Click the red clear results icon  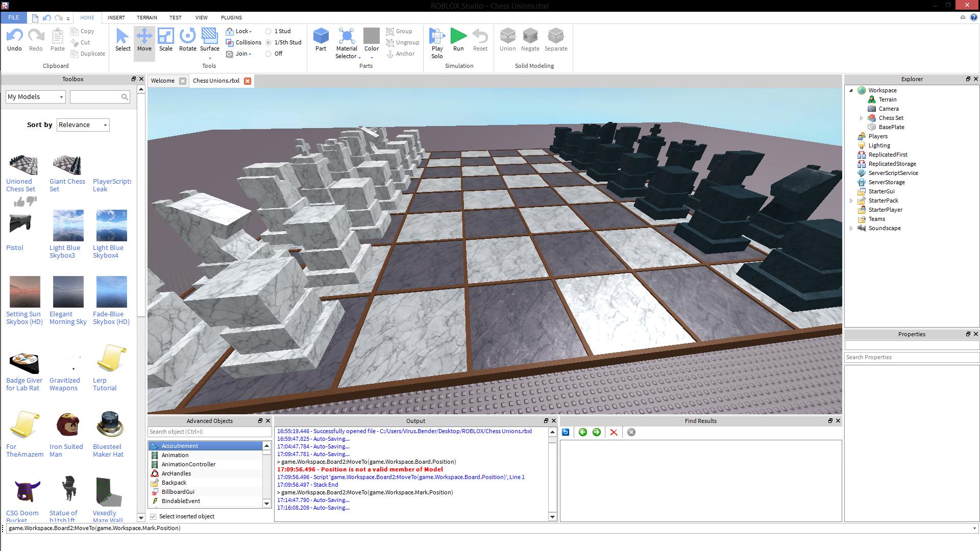coord(614,432)
